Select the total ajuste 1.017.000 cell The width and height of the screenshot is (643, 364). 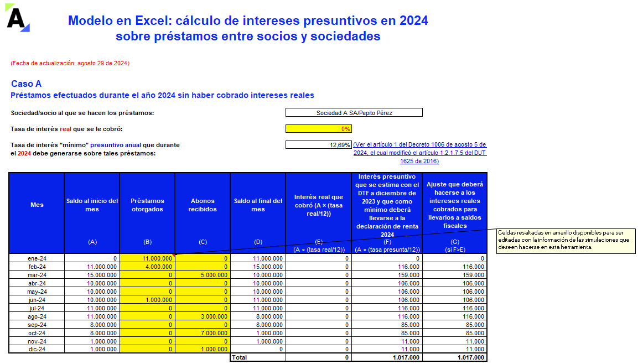coord(455,357)
